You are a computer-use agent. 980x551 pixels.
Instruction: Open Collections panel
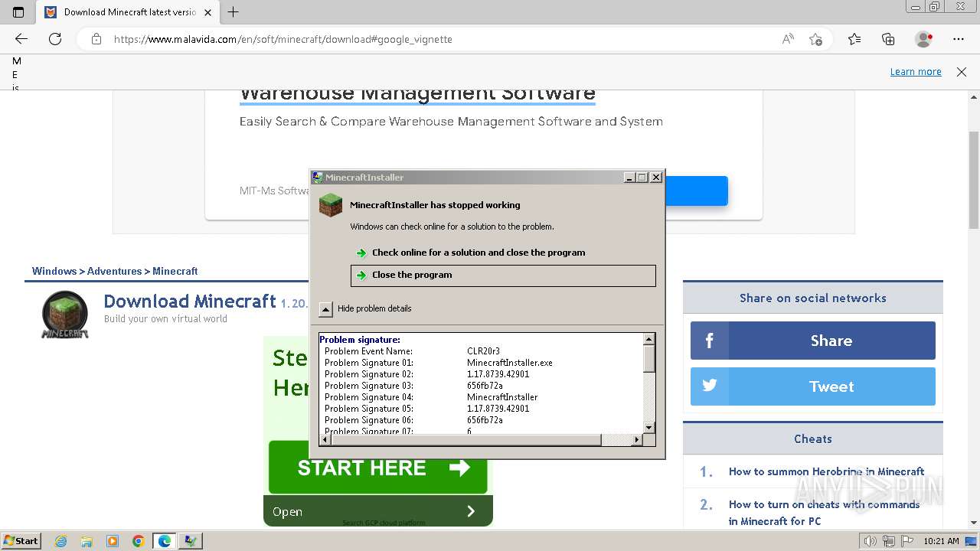(x=888, y=39)
